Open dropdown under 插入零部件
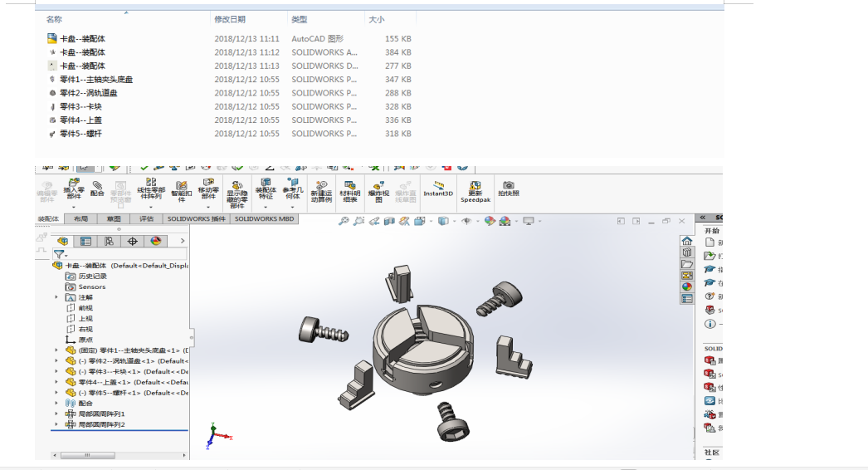 pyautogui.click(x=74, y=208)
